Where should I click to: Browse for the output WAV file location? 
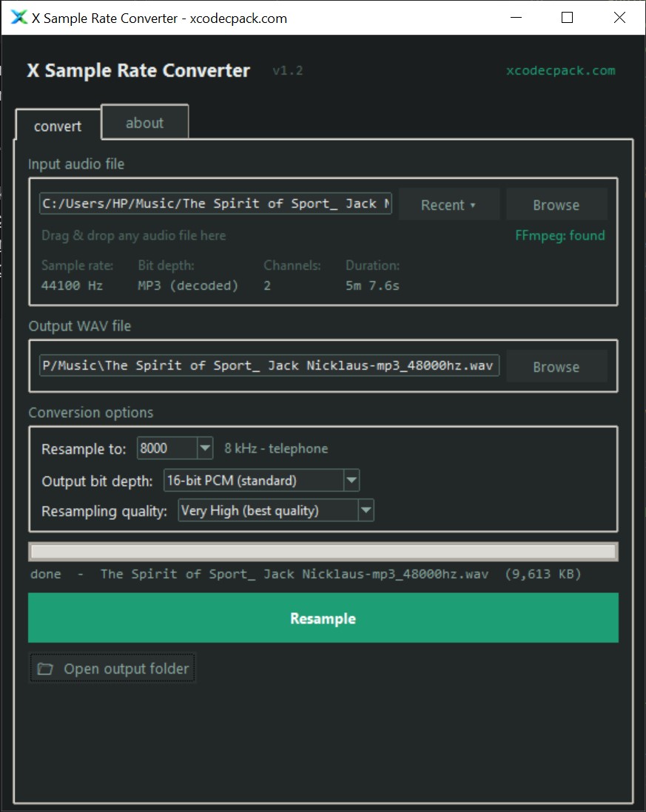(556, 367)
